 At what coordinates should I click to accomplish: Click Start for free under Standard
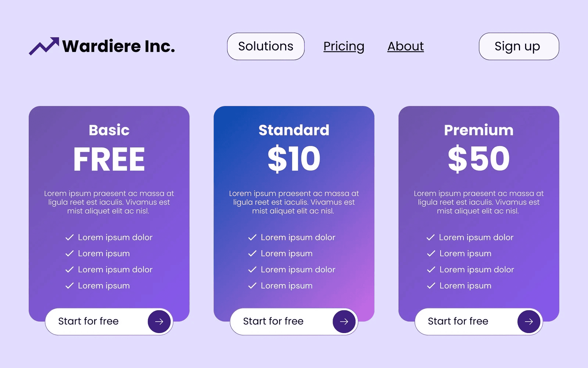click(273, 321)
